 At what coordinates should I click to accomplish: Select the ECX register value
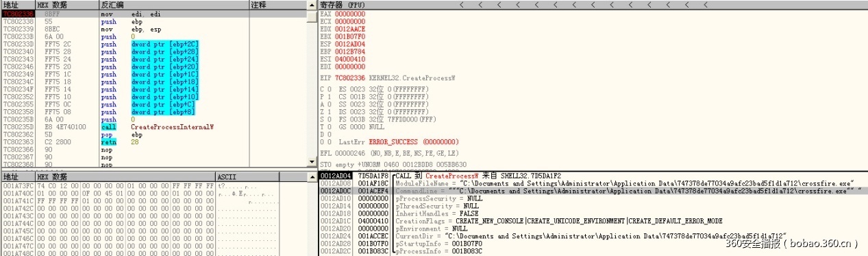click(x=351, y=21)
